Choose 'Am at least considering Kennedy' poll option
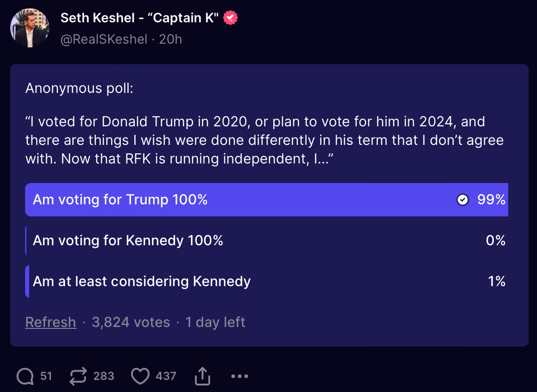 click(x=139, y=281)
